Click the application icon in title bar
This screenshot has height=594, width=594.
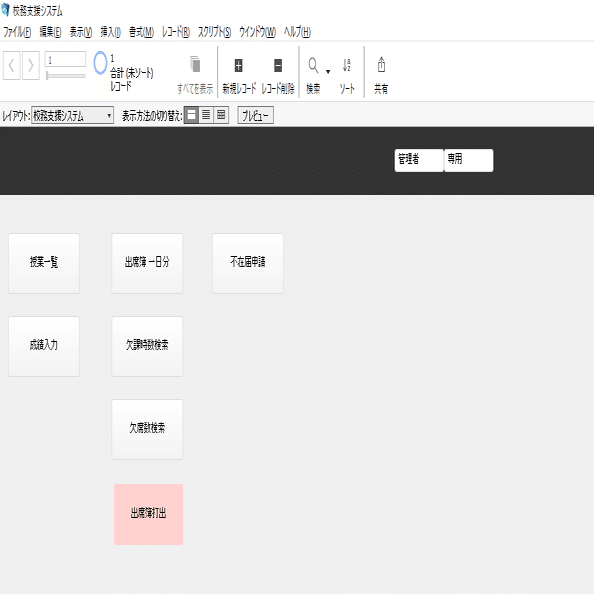(x=5, y=10)
